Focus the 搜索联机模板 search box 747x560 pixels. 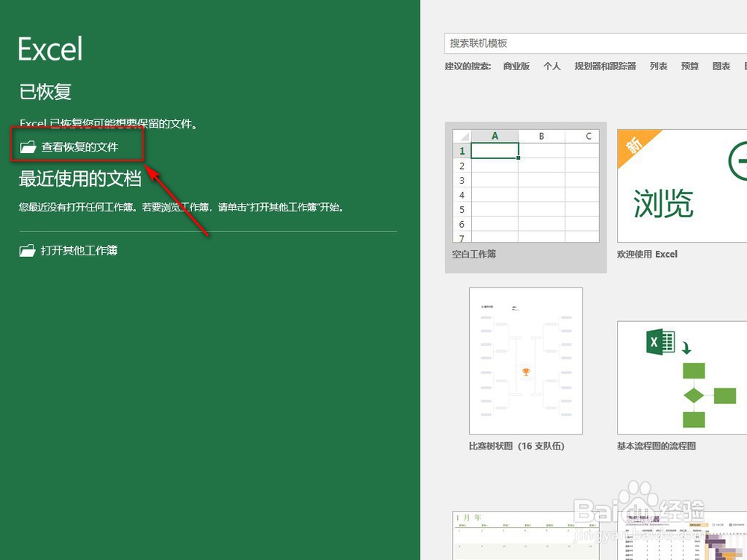click(595, 43)
